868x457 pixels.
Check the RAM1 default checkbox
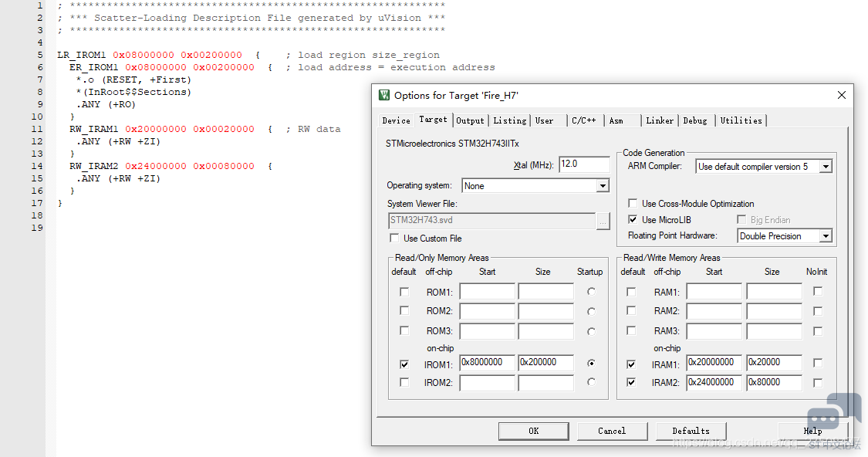[x=631, y=291]
